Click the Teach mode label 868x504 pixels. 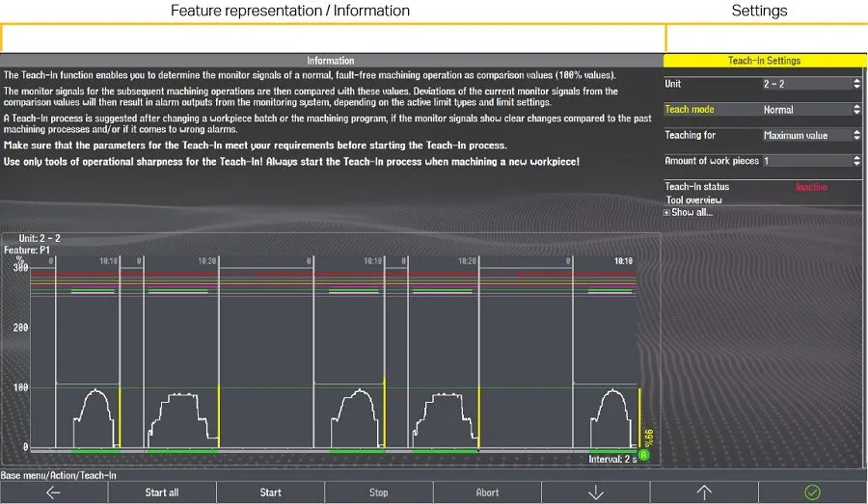pos(690,110)
